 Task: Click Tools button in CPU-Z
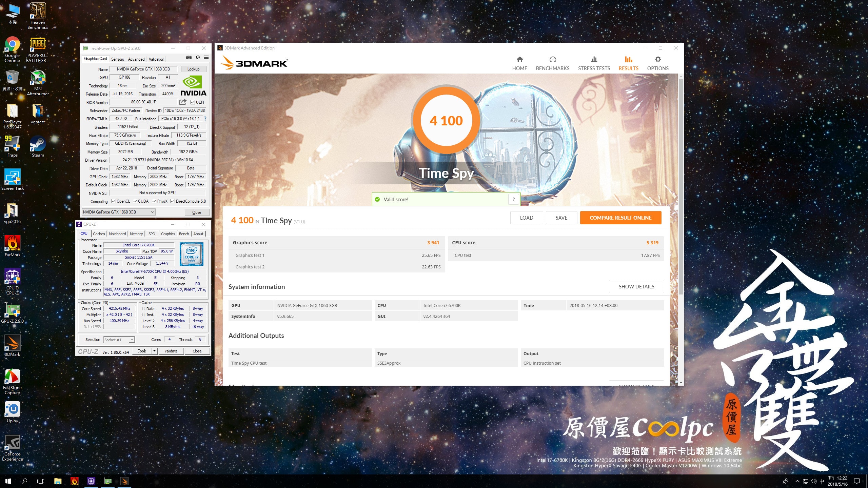142,351
